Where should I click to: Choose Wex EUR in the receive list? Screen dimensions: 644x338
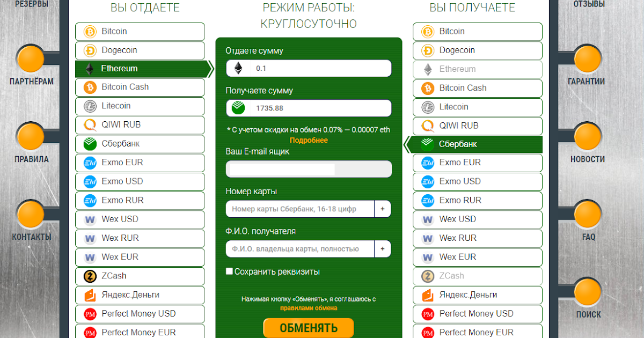[x=478, y=257]
